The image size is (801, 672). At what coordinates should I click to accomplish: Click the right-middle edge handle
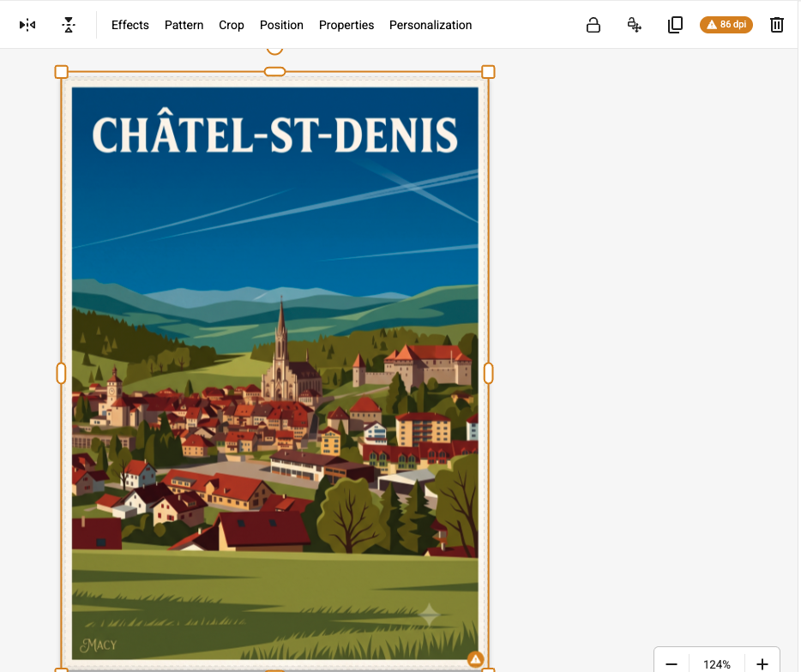point(488,373)
